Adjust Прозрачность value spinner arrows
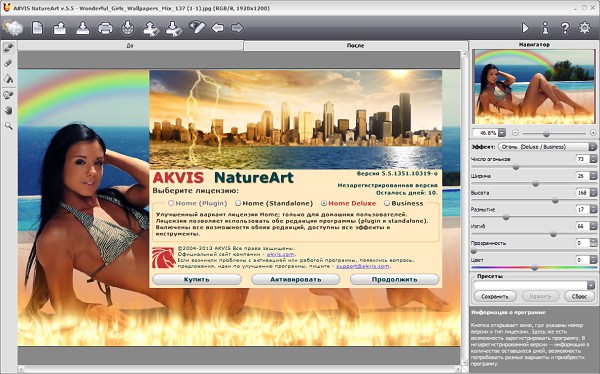Image resolution: width=600 pixels, height=374 pixels. point(593,243)
